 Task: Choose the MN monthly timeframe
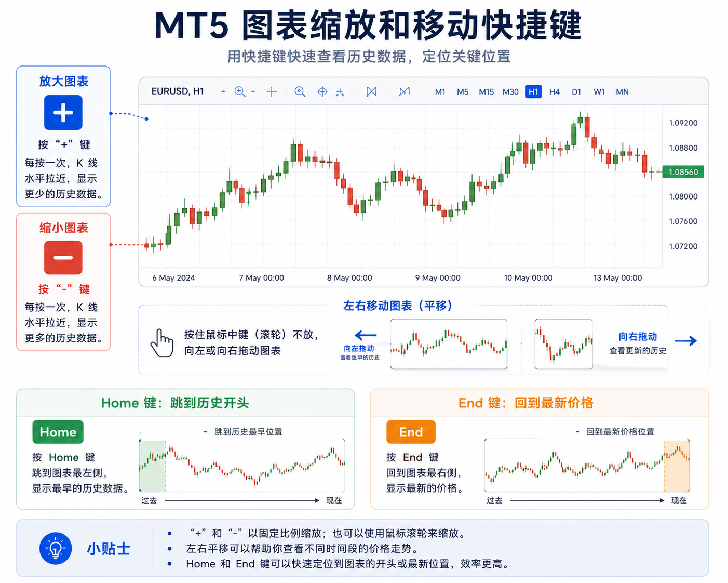[622, 91]
